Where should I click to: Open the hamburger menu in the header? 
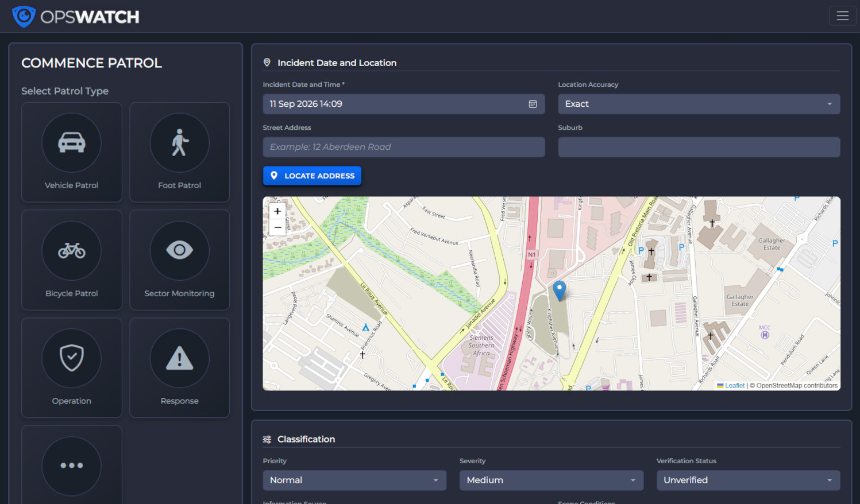tap(842, 16)
